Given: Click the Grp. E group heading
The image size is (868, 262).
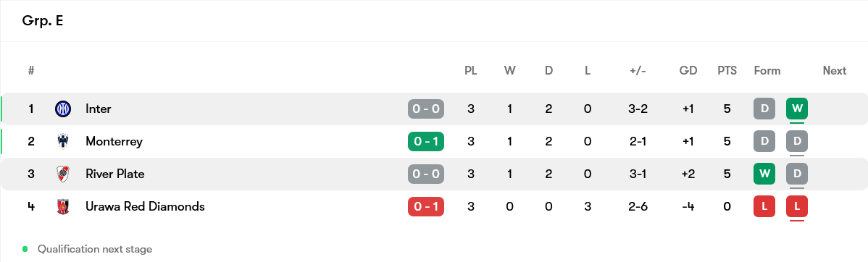Looking at the screenshot, I should pos(43,21).
